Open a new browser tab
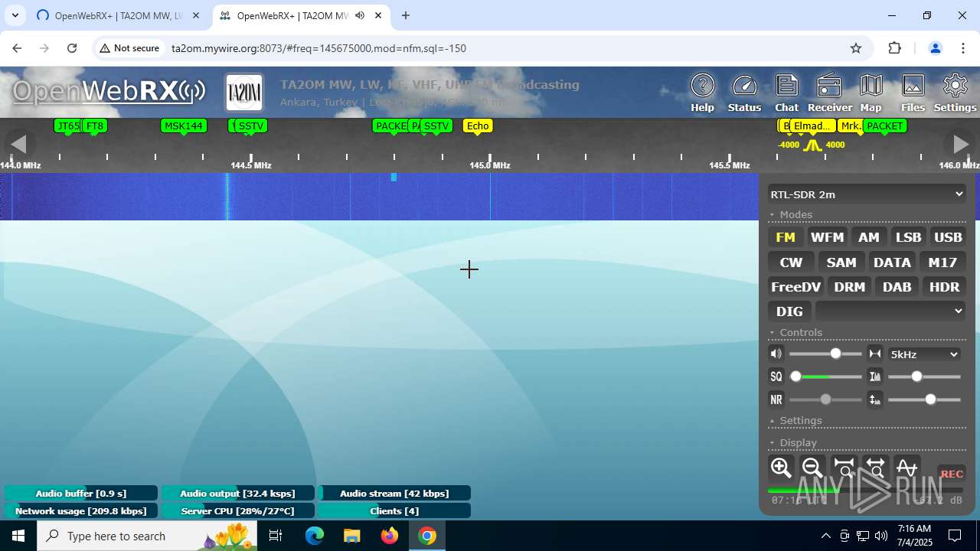Screen dimensions: 980x551 coord(406,15)
